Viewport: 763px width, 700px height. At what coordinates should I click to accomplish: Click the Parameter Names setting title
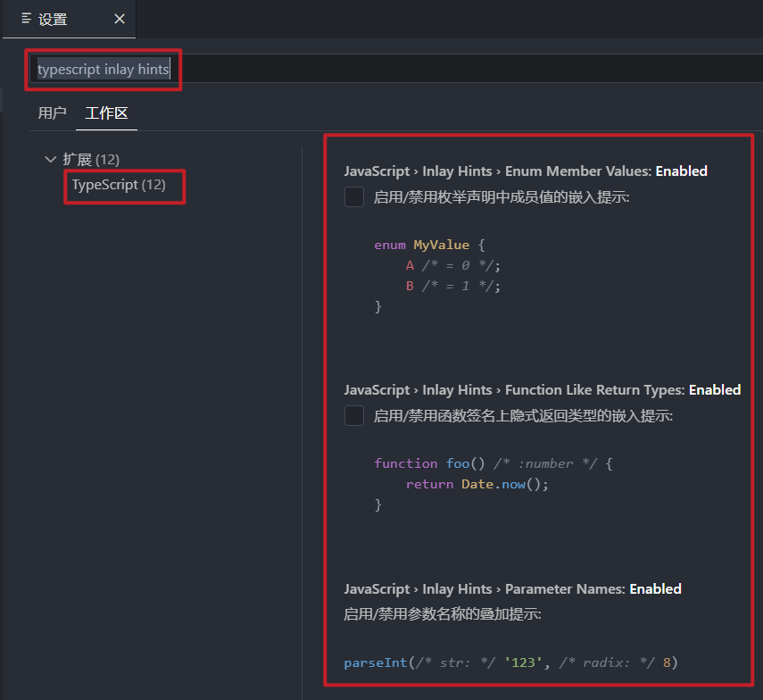coord(512,589)
